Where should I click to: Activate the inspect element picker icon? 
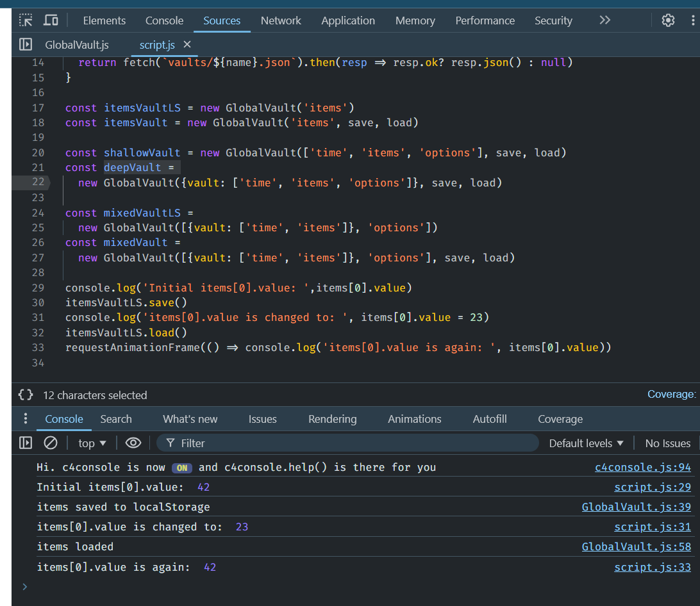tap(26, 20)
